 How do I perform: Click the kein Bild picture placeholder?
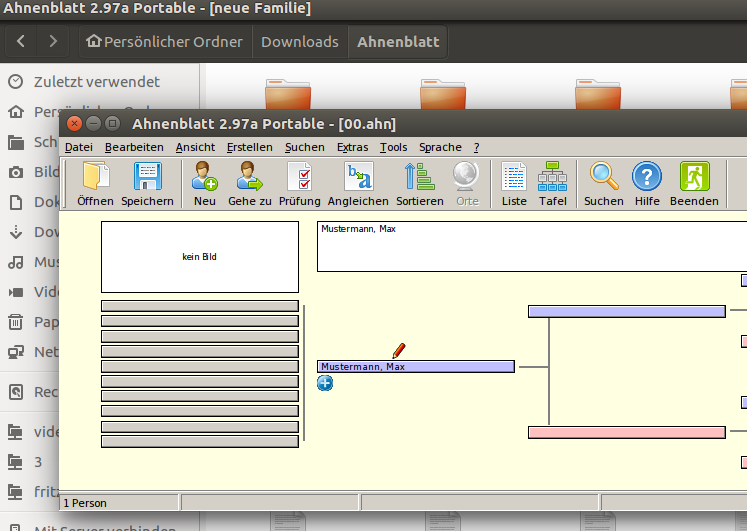click(200, 257)
